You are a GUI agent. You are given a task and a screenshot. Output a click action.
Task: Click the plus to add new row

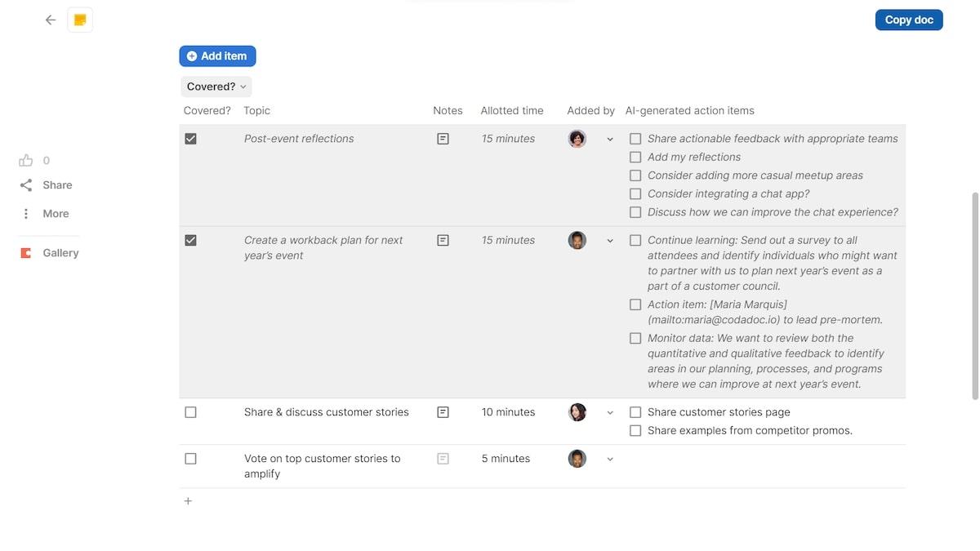tap(188, 501)
